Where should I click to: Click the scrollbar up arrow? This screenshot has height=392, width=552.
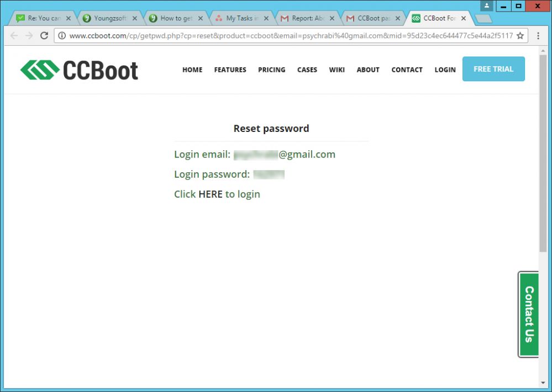[x=543, y=51]
